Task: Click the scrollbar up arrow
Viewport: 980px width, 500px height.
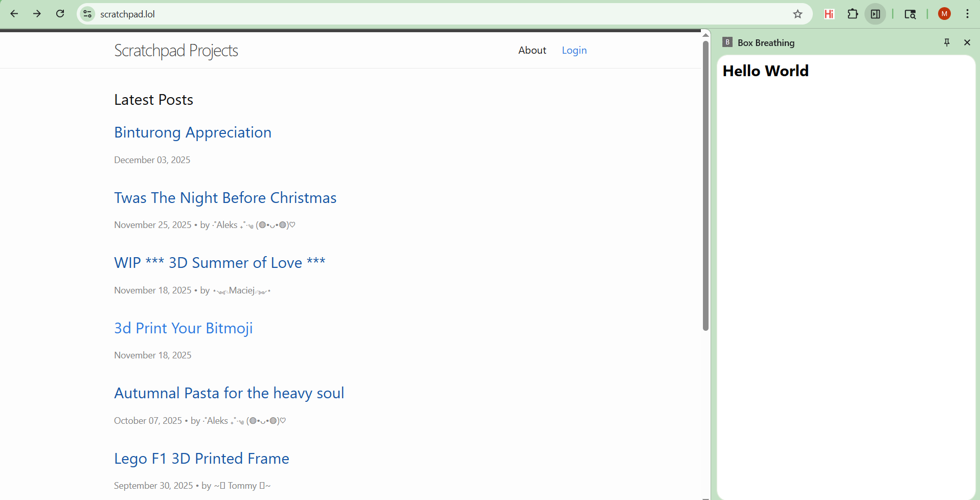Action: (705, 35)
